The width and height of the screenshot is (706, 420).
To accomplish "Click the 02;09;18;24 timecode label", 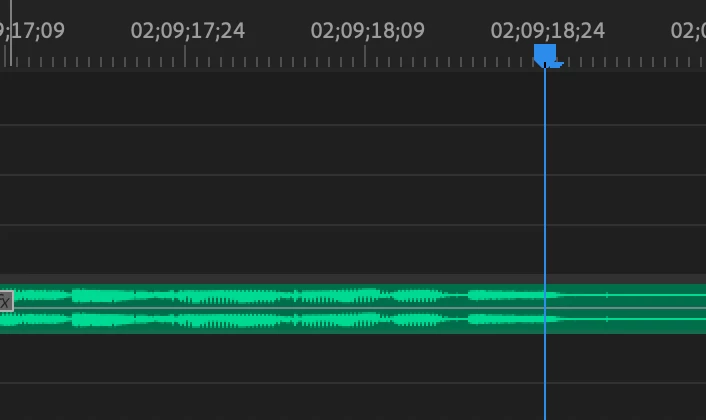I will coord(548,31).
